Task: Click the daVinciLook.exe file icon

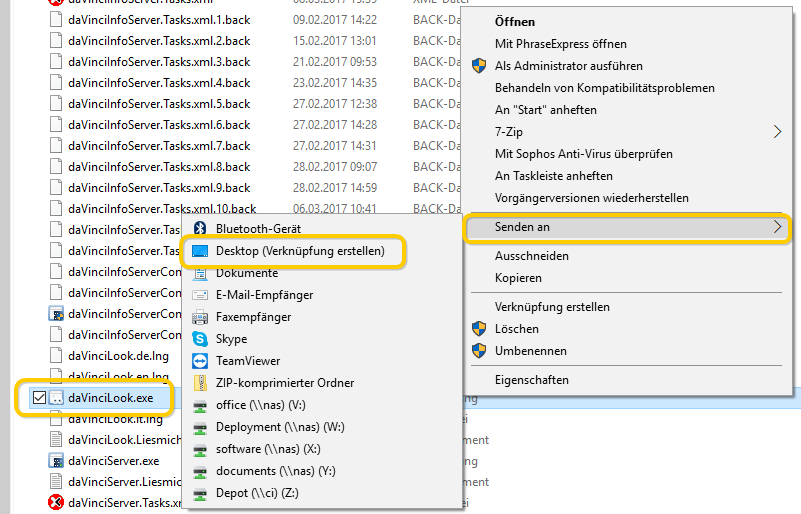Action: tap(56, 398)
